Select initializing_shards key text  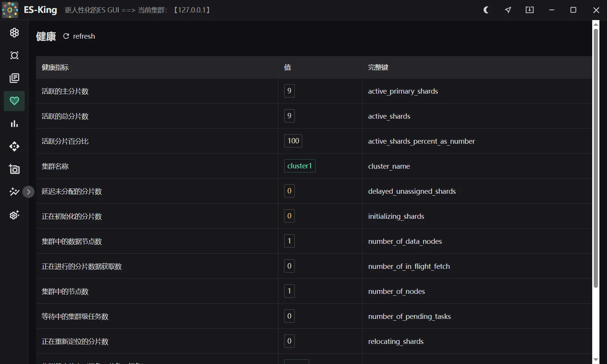pyautogui.click(x=396, y=216)
